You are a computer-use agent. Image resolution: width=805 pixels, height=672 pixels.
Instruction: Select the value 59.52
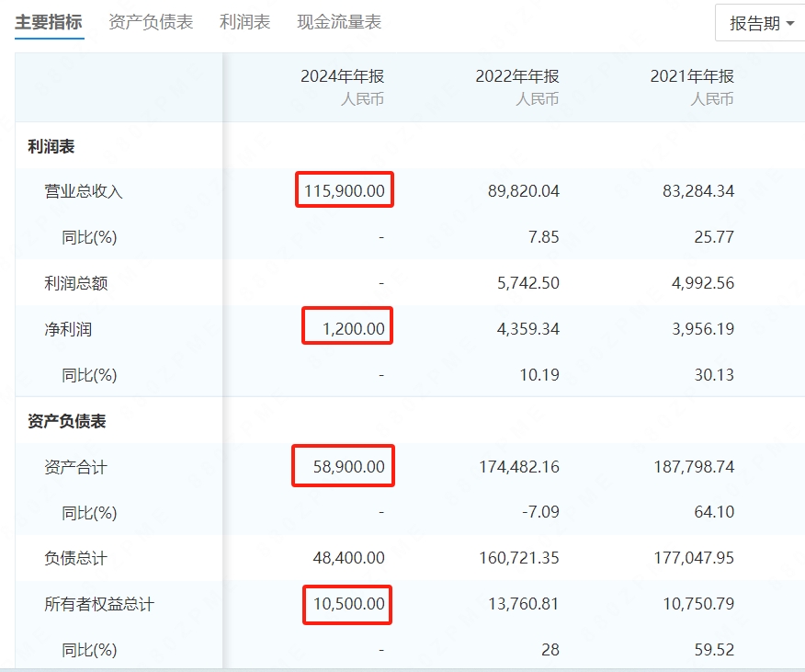tap(714, 650)
